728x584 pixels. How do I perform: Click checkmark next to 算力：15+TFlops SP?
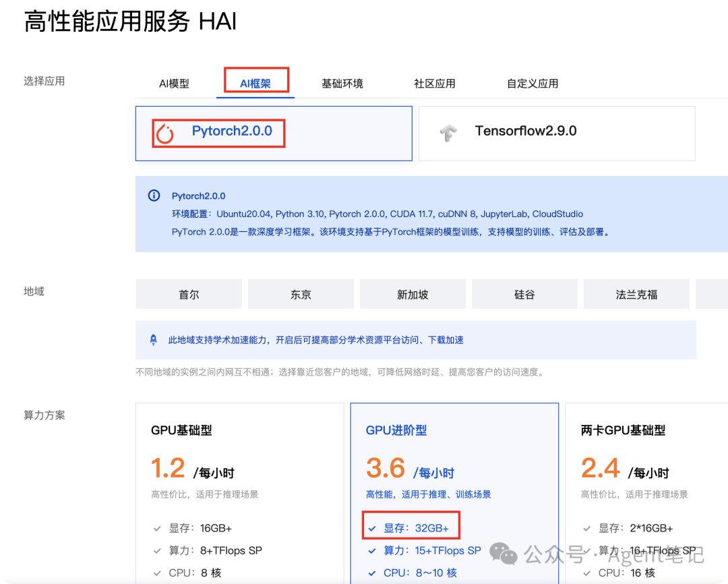tap(372, 550)
